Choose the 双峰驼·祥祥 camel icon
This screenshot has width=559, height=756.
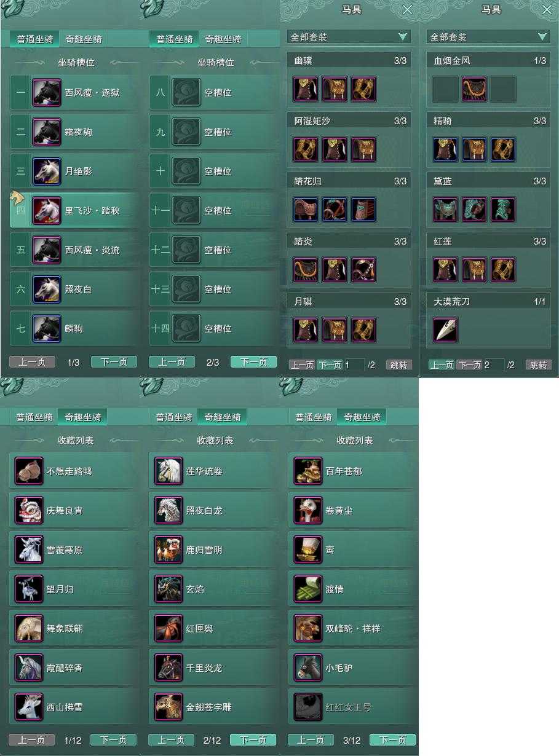pyautogui.click(x=308, y=629)
